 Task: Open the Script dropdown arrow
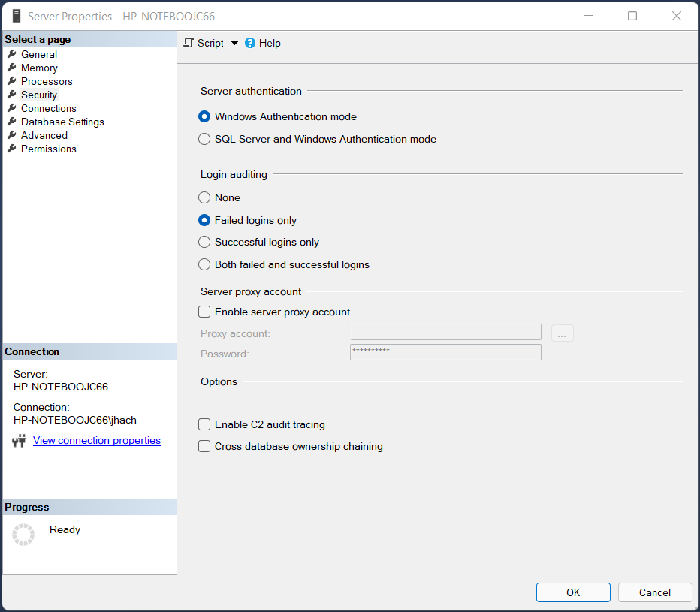tap(234, 43)
